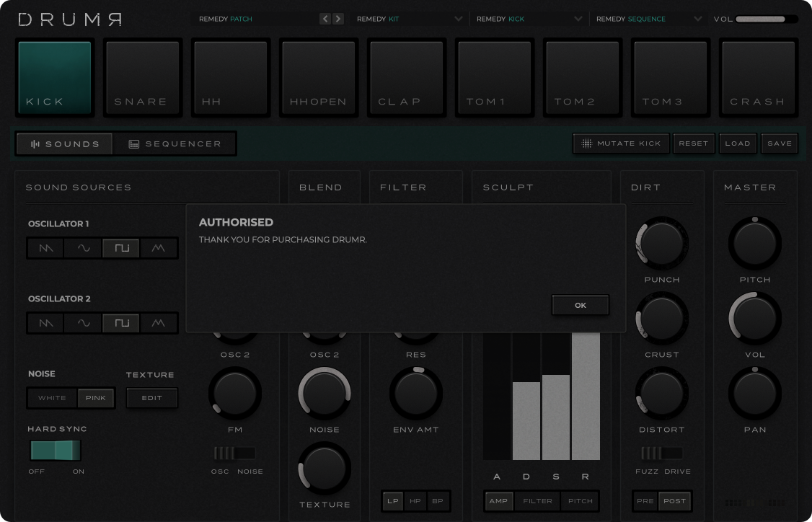Toggle the Hard Sync switch
Screen dimensions: 812x522
coord(56,451)
